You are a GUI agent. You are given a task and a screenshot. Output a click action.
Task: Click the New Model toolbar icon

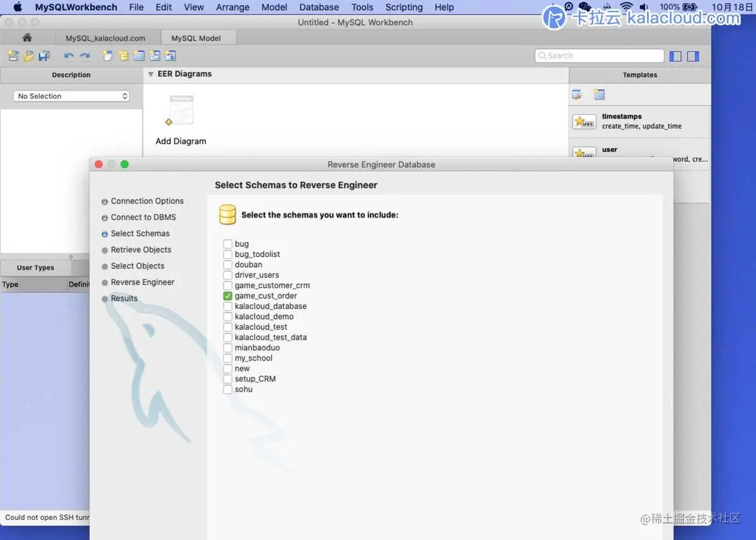click(13, 56)
